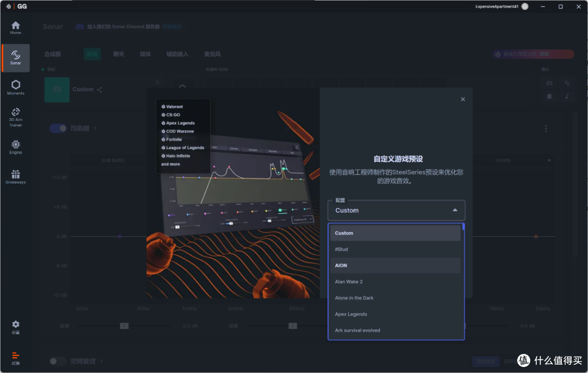588x373 pixels.
Task: Switch to the 游戏 game tab
Action: point(92,54)
